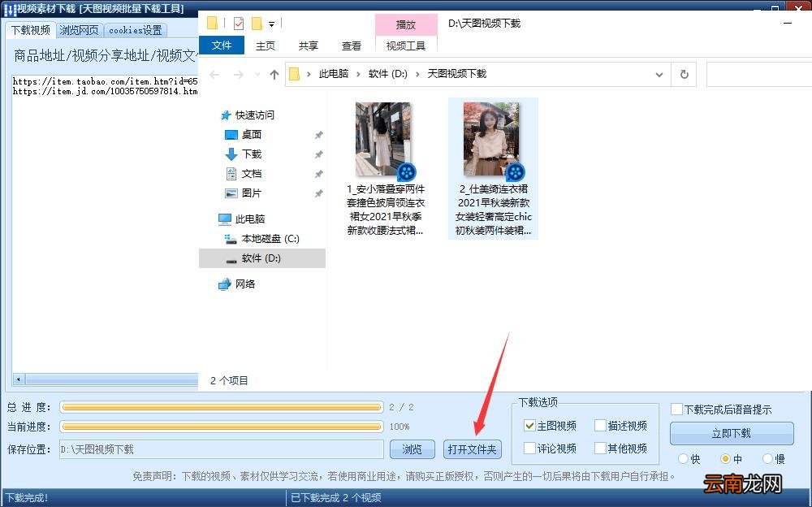This screenshot has height=507, width=812.
Task: Uncheck the 主图视频 checkbox
Action: 529,426
